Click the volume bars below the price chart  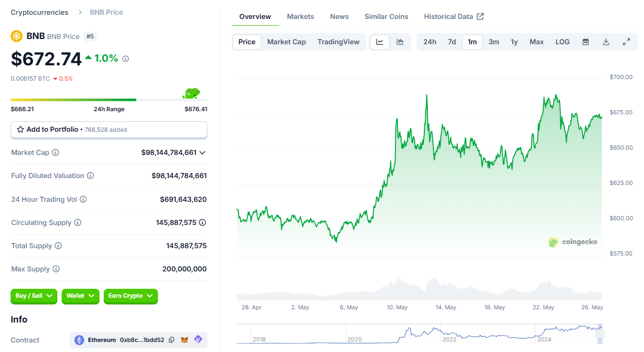419,289
